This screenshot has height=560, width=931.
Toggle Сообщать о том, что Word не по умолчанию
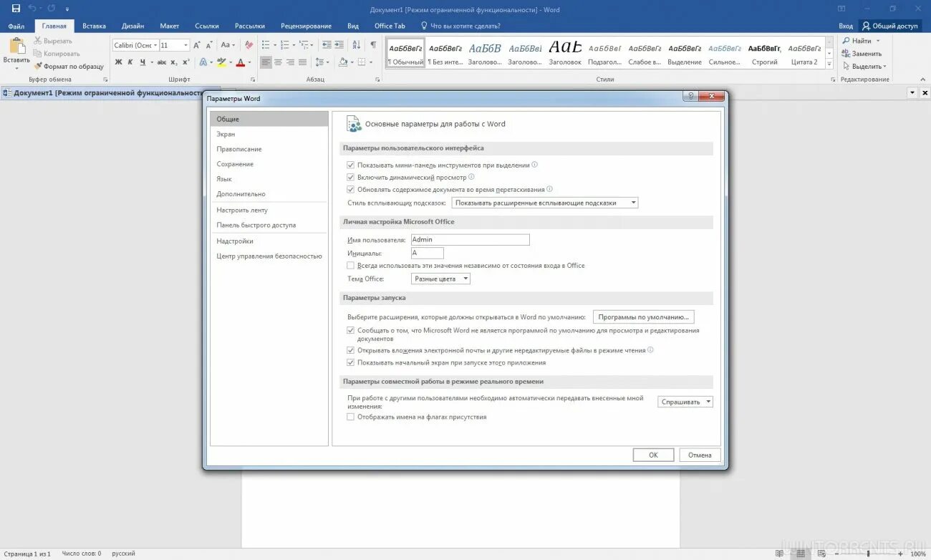351,331
